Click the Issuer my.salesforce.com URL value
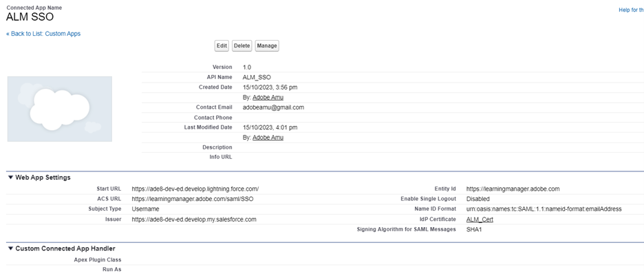 (x=194, y=220)
